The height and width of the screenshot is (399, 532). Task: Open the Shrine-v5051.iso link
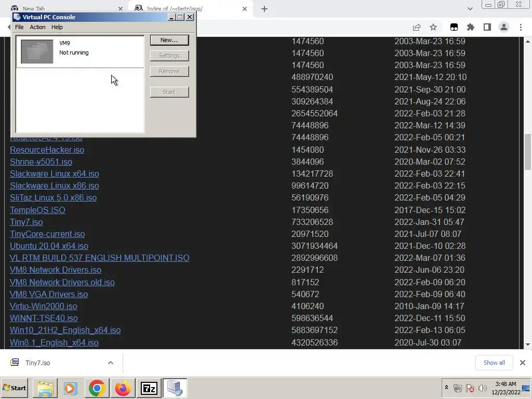coord(41,162)
